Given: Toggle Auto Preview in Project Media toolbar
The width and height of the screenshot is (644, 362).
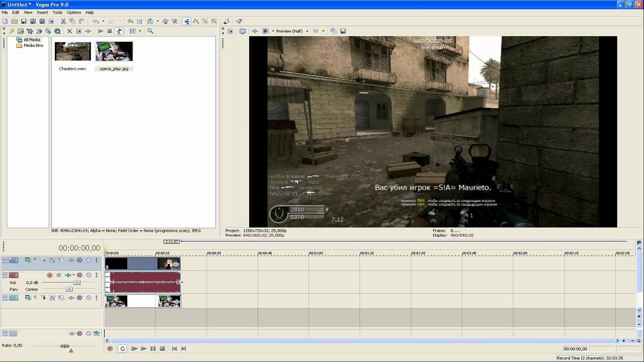Looking at the screenshot, I should [x=119, y=31].
